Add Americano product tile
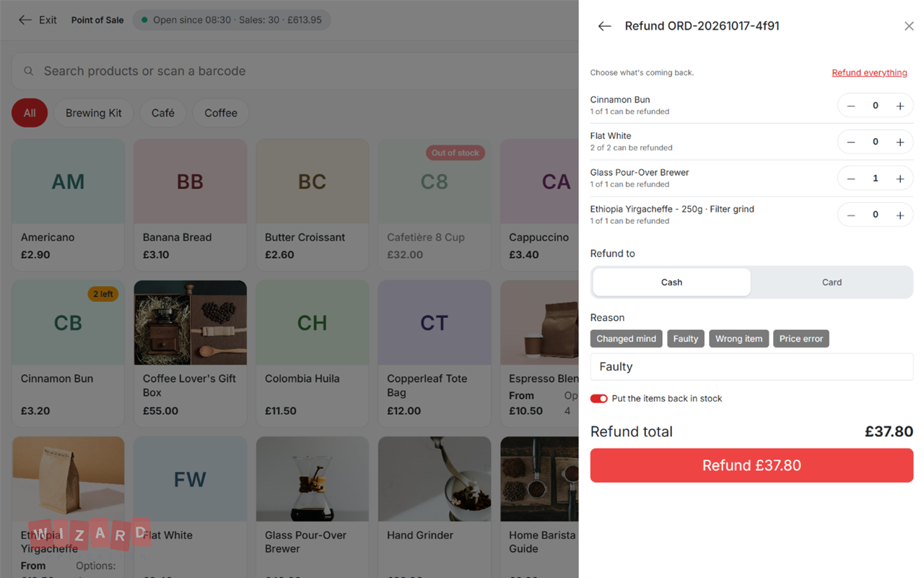Viewport: 924px width, 578px height. 68,205
